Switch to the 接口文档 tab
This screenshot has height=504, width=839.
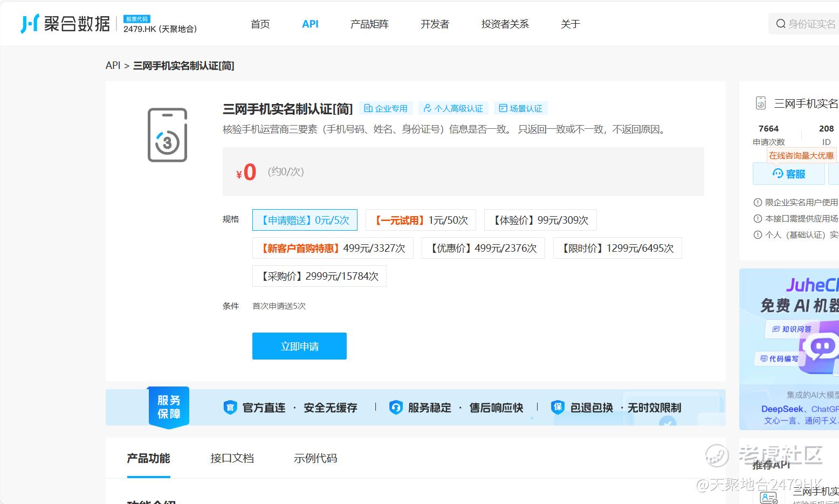tap(232, 458)
